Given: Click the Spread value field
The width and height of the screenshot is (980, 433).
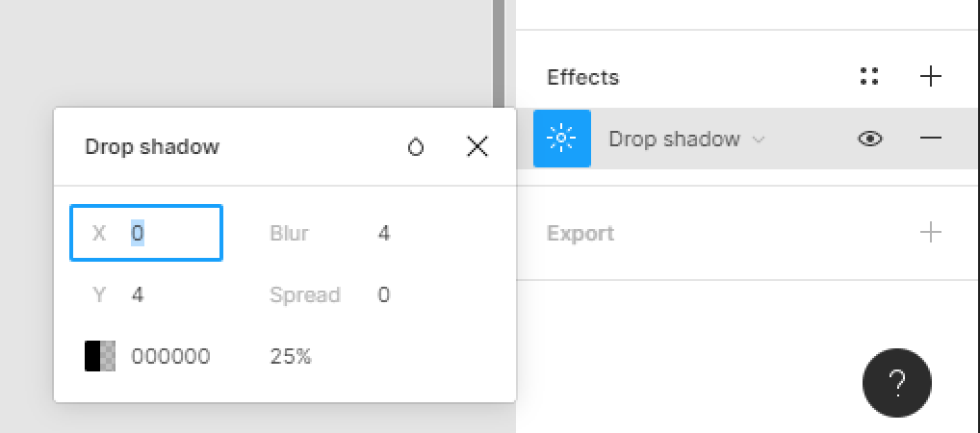Looking at the screenshot, I should point(384,294).
